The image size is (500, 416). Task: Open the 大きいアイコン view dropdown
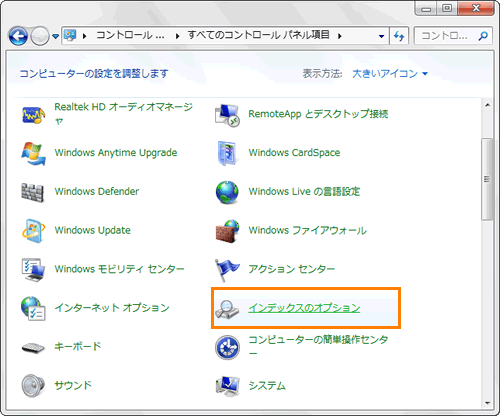point(390,73)
